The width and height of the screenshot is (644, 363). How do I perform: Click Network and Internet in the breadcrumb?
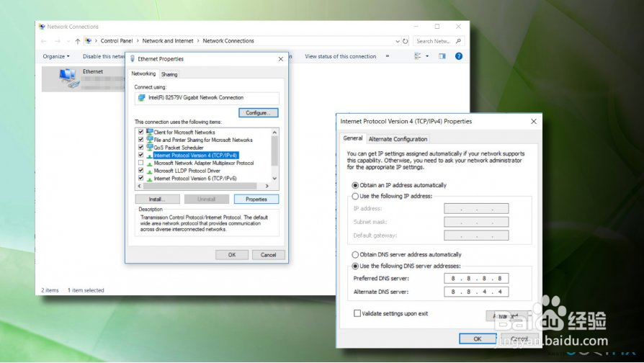coord(168,41)
